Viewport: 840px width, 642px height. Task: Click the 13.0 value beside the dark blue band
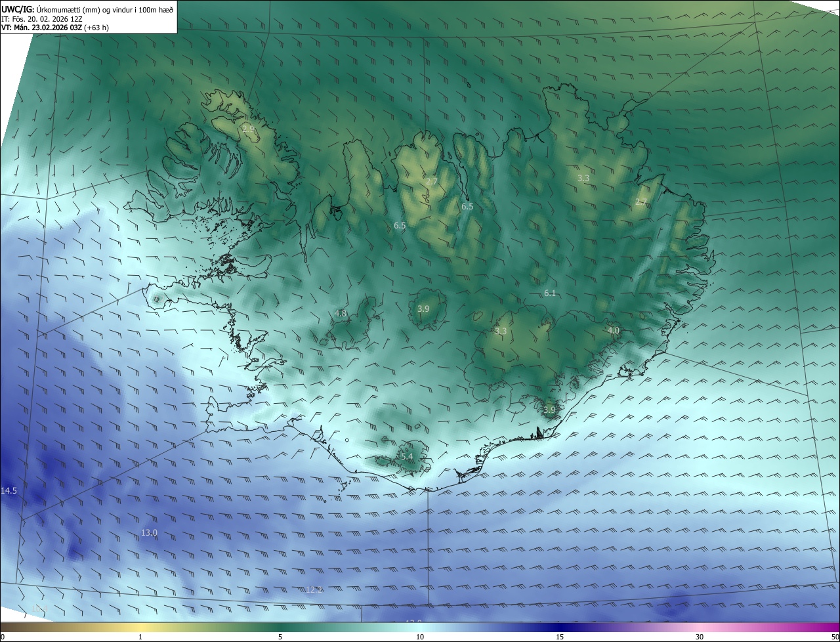pos(149,532)
